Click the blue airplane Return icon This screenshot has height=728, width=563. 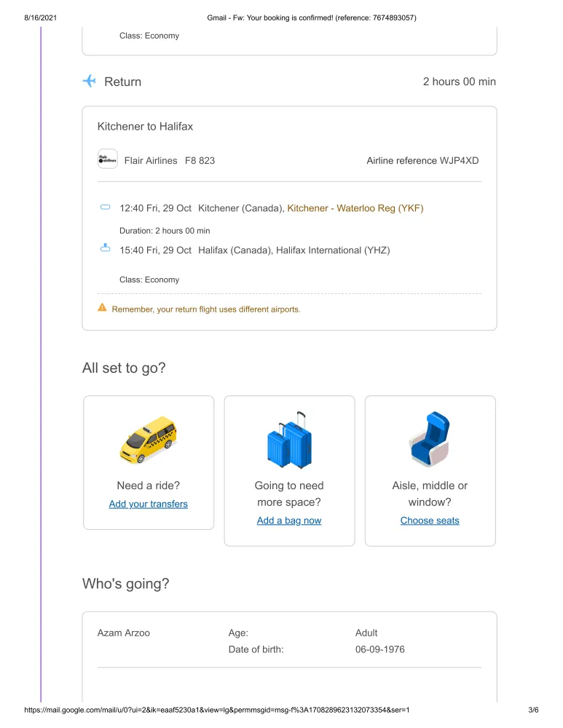pos(90,81)
